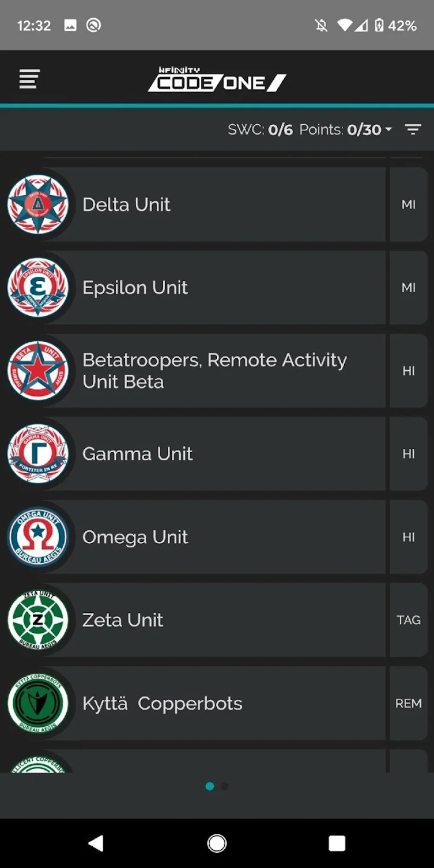Tap the Delta Unit emblem
This screenshot has height=868, width=434.
38,205
